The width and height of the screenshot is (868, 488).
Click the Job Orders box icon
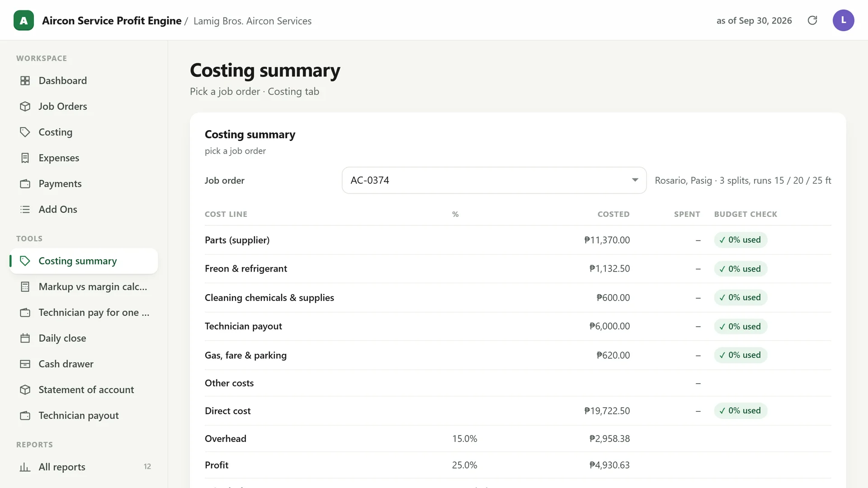(x=25, y=106)
